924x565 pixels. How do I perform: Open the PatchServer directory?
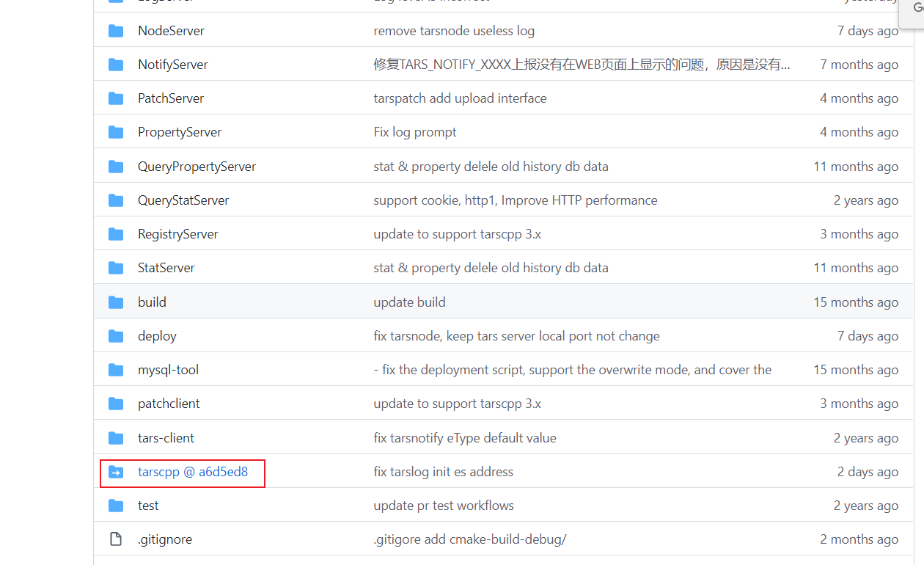coord(171,98)
